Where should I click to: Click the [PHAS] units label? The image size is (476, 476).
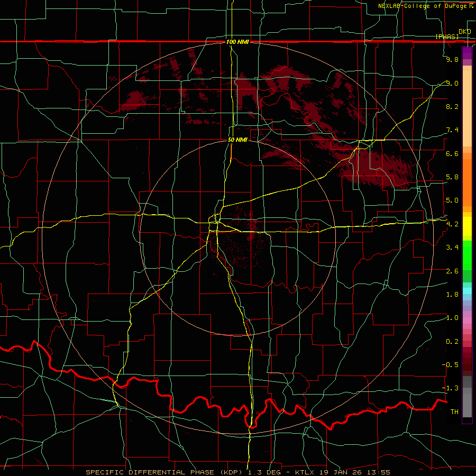tap(447, 36)
